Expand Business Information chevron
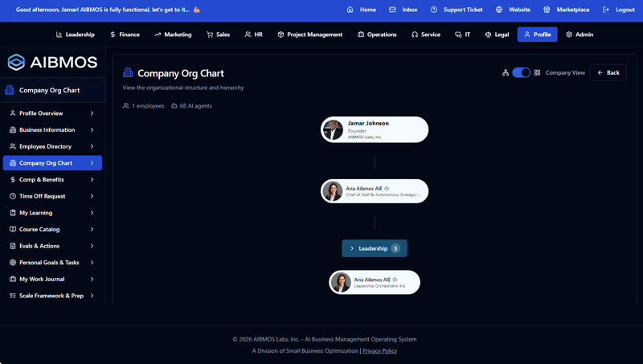The height and width of the screenshot is (364, 643). pos(92,129)
